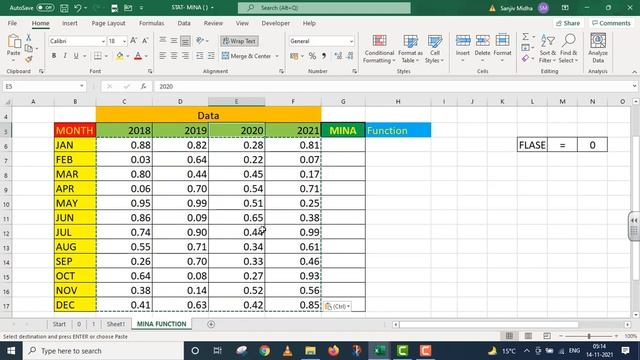Open the File menu
640x360 pixels.
[12, 23]
